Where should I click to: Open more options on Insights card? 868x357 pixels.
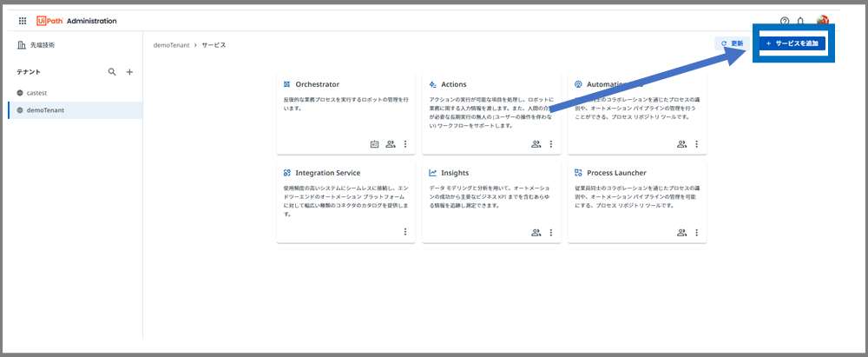click(551, 233)
